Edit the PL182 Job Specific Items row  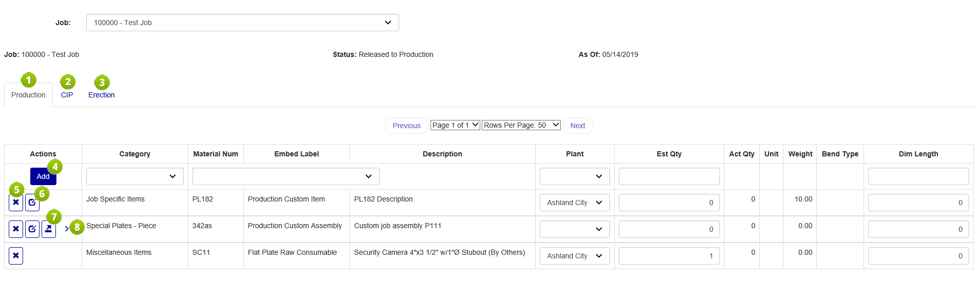[32, 203]
